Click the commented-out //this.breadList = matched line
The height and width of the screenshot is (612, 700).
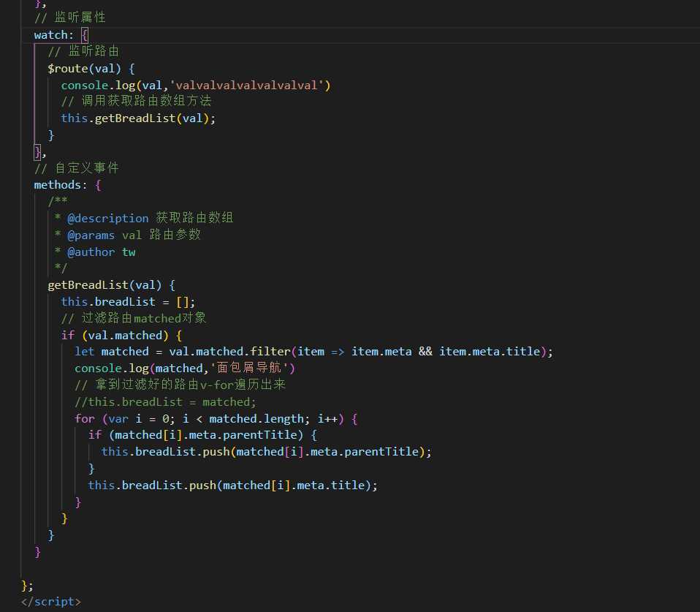[165, 401]
